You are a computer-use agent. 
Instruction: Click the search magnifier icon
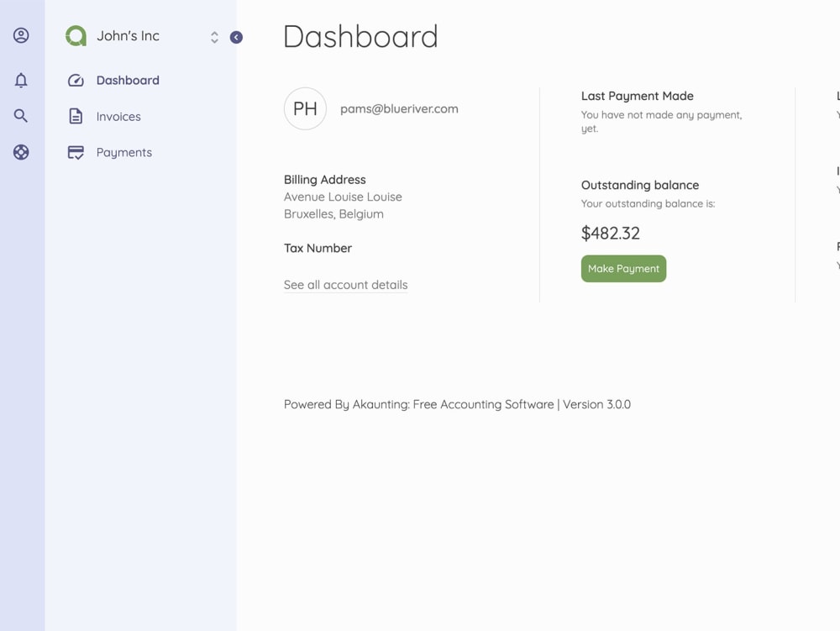(20, 116)
